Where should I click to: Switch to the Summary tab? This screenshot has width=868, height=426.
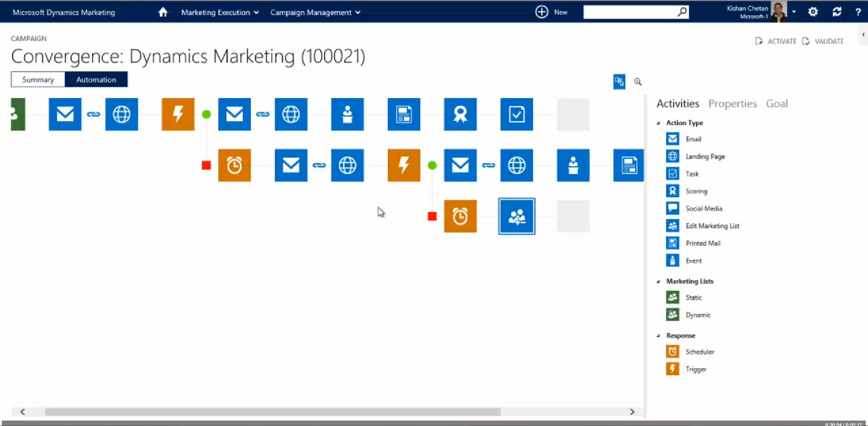[x=38, y=80]
